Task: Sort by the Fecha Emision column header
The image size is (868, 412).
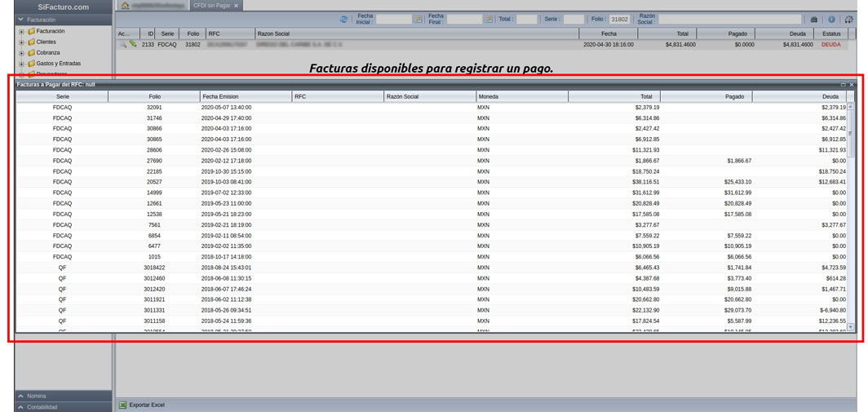Action: pos(245,96)
